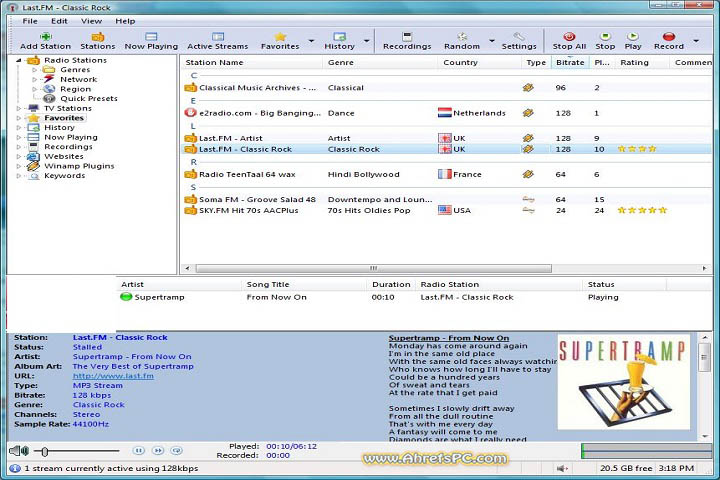Adjust the volume slider handle

point(45,452)
